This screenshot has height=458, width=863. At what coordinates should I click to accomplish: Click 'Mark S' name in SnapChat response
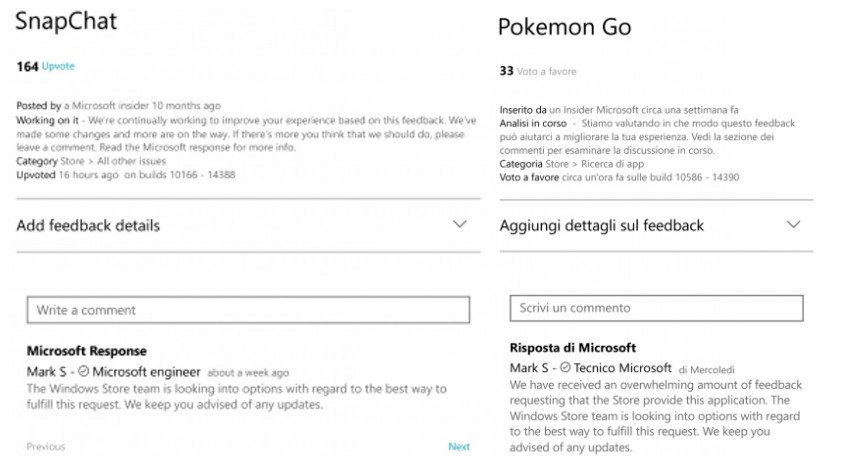(46, 372)
